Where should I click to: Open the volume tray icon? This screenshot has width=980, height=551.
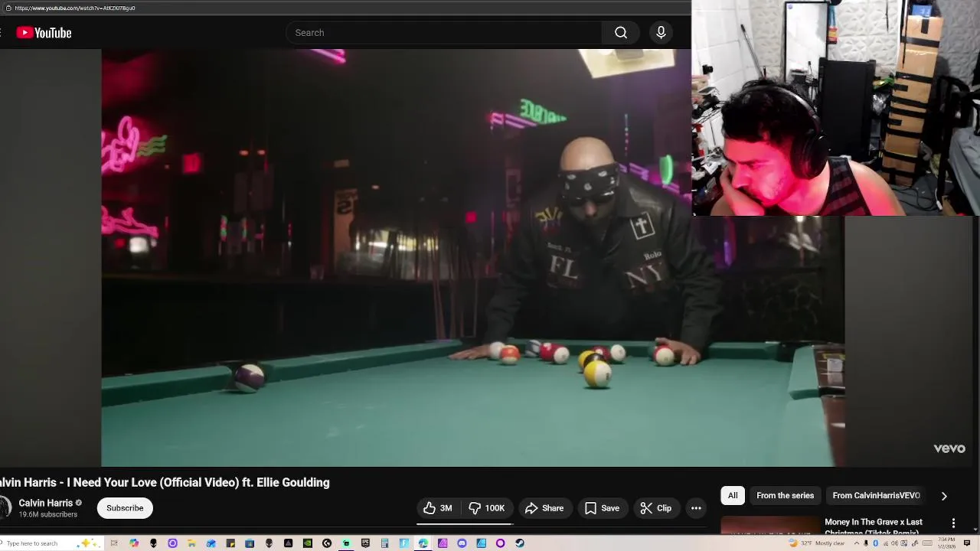(x=894, y=543)
